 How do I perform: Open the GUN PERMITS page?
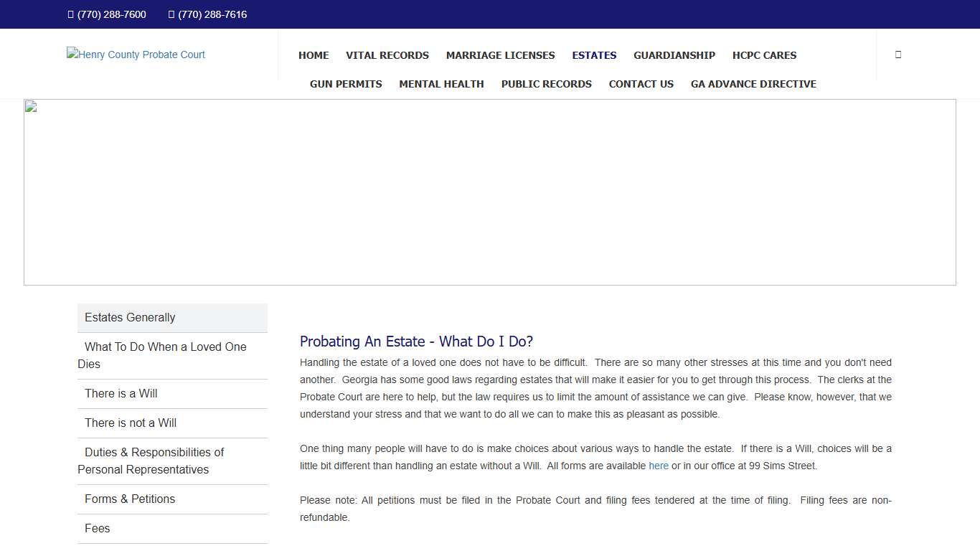[346, 84]
